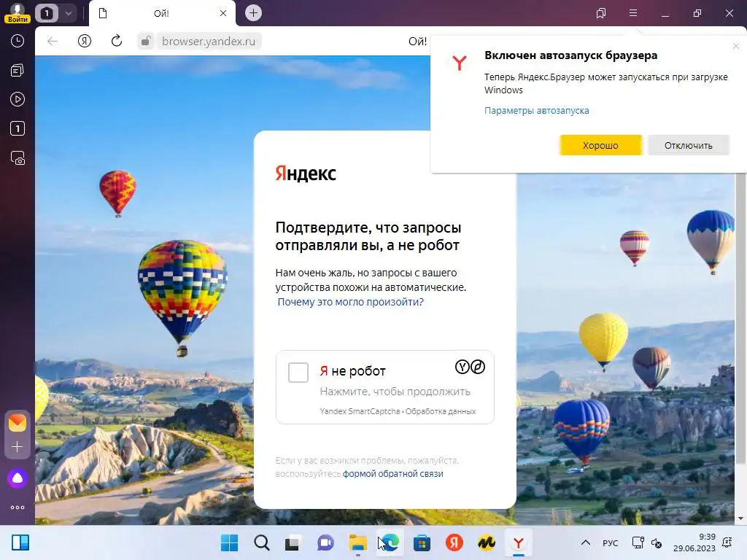Viewport: 747px width, 560px height.
Task: Open the clock and date 9:39
Action: coord(694,542)
